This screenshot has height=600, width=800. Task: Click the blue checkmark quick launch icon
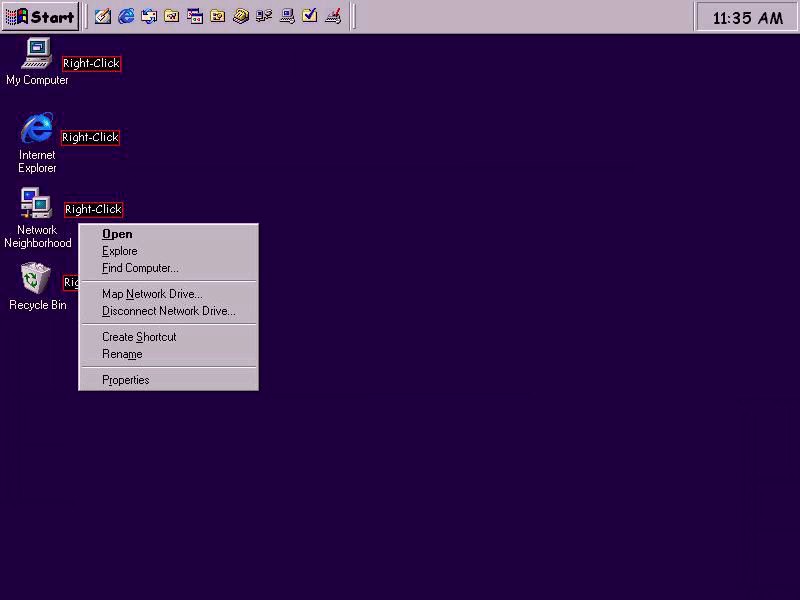(310, 16)
